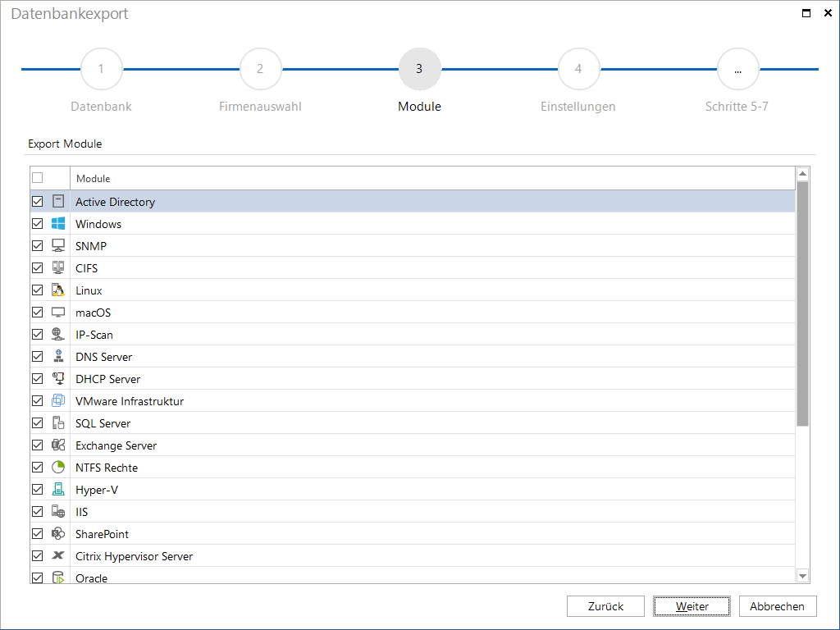Screen dimensions: 840x630
Task: Uncheck the Windows module checkbox
Action: (x=38, y=223)
